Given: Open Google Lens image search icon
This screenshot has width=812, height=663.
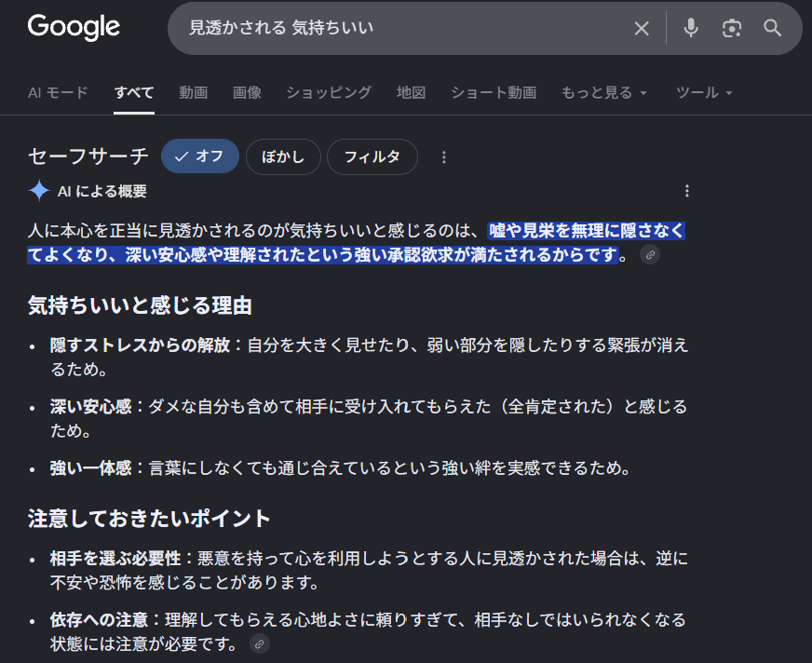Looking at the screenshot, I should click(731, 28).
